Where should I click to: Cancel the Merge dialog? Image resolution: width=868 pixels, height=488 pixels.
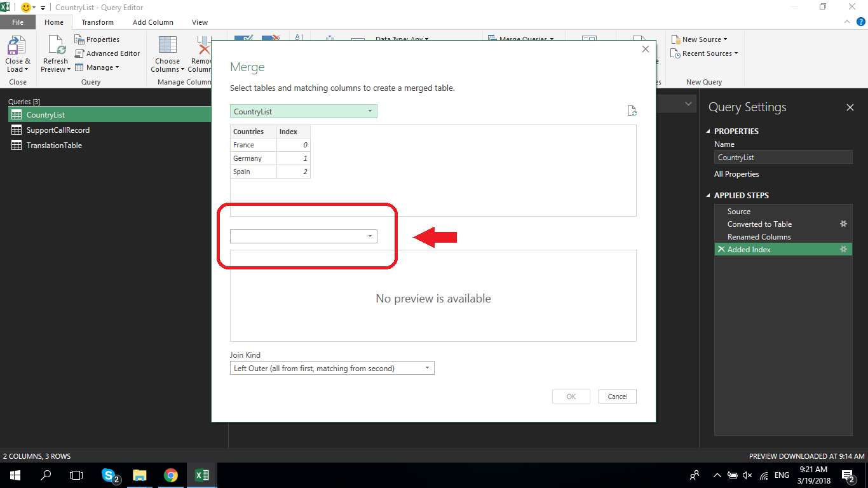point(617,396)
